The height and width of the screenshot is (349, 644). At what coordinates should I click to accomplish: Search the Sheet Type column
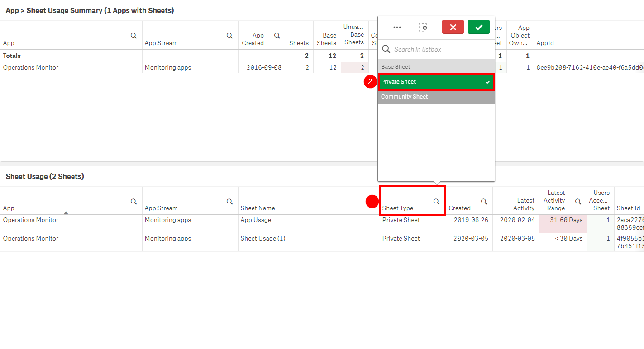coord(436,202)
